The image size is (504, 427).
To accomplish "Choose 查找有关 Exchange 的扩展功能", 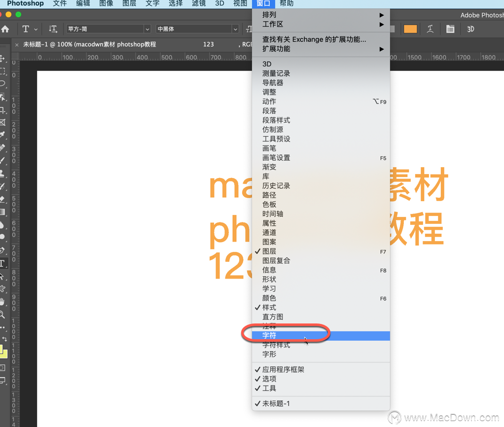I will (x=321, y=39).
